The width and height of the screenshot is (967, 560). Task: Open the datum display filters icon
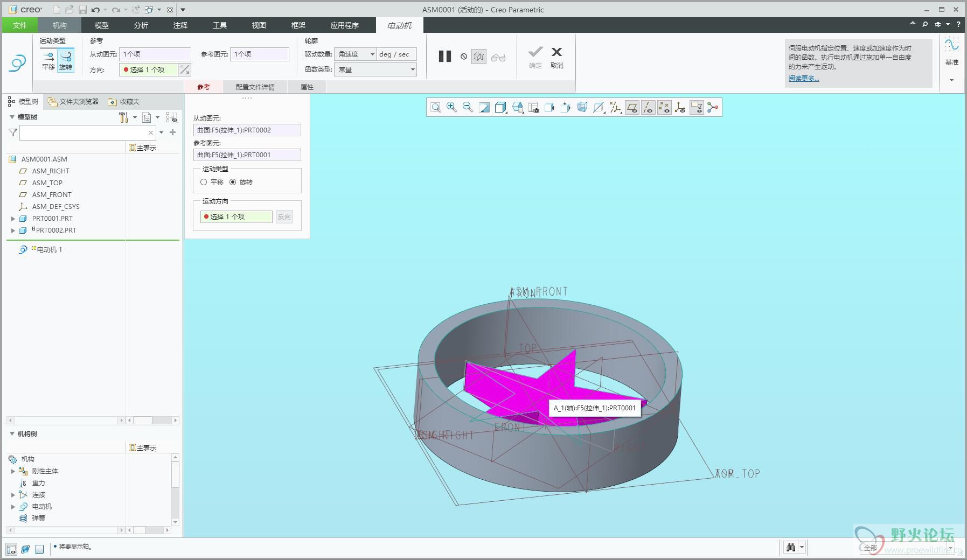[615, 108]
